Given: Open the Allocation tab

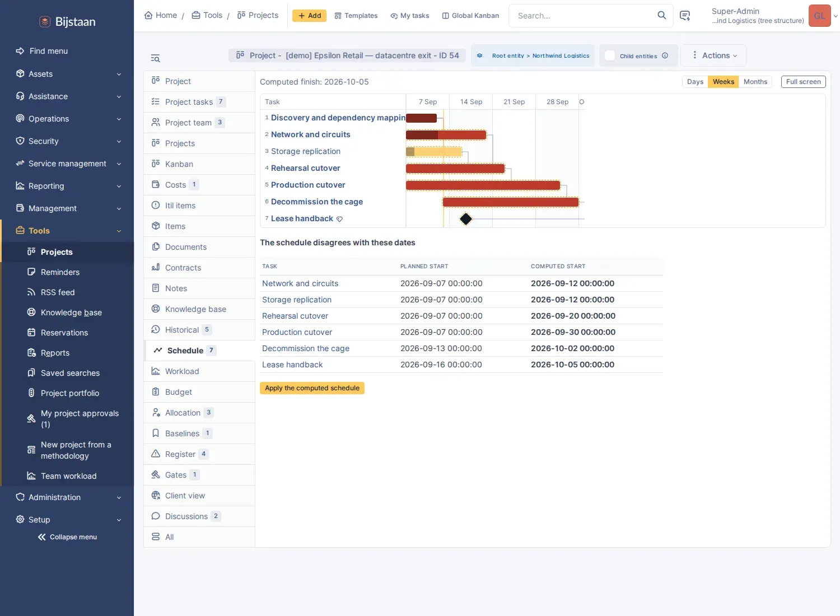Looking at the screenshot, I should click(x=199, y=413).
